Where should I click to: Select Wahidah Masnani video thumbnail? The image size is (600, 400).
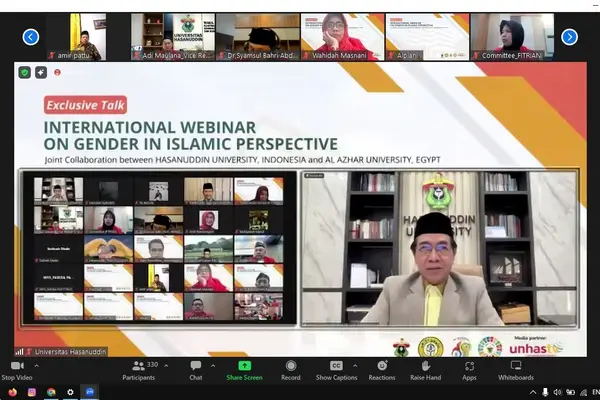tap(342, 37)
